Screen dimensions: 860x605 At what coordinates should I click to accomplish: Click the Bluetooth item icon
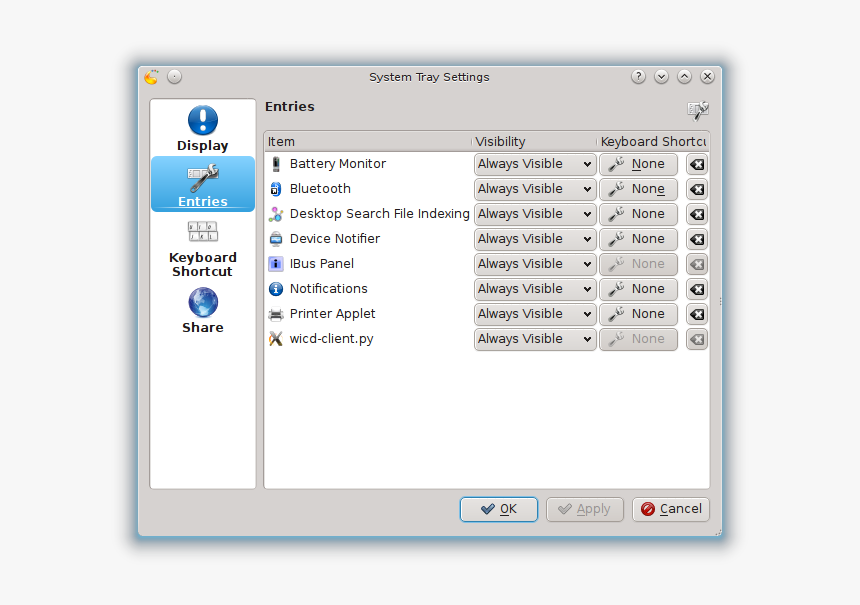coord(278,189)
